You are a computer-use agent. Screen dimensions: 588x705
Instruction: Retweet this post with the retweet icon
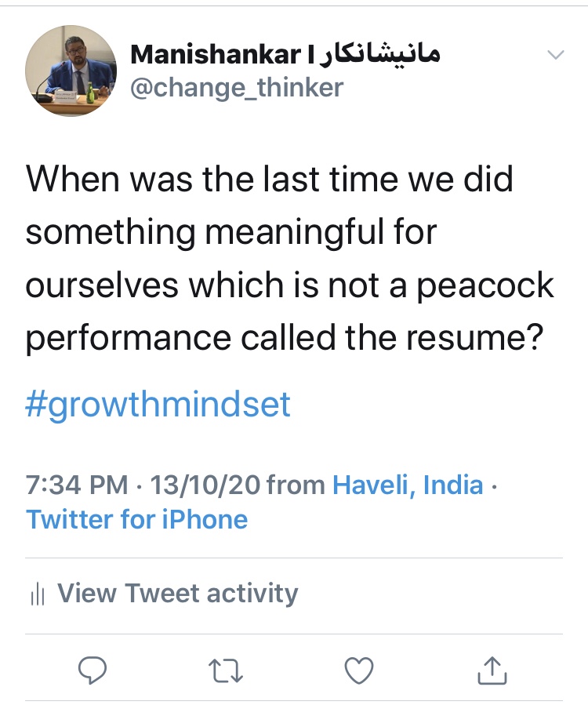tap(226, 670)
